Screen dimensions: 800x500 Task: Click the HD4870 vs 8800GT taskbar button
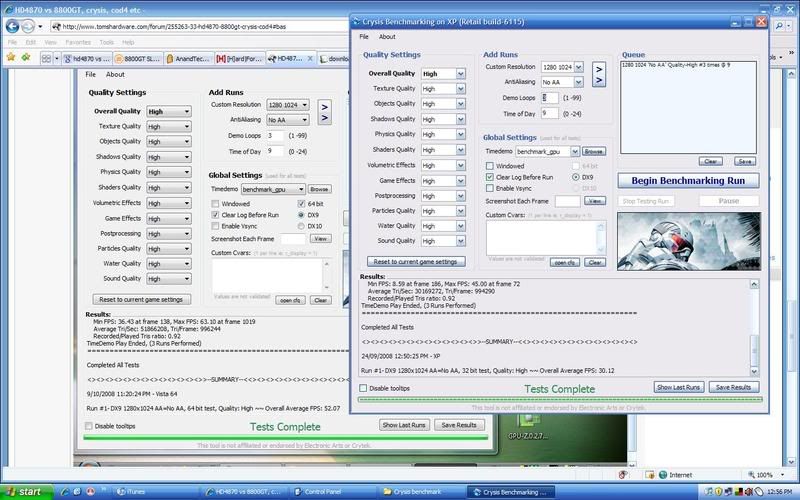coord(244,492)
